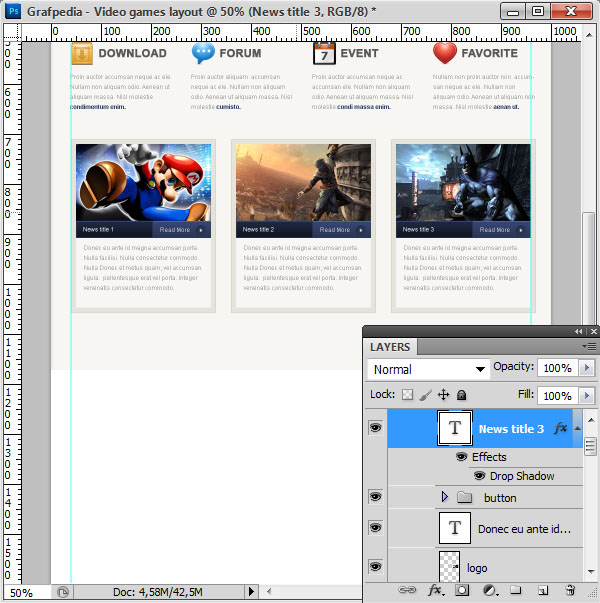
Task: Click Read More button under News title 1
Action: tap(182, 229)
